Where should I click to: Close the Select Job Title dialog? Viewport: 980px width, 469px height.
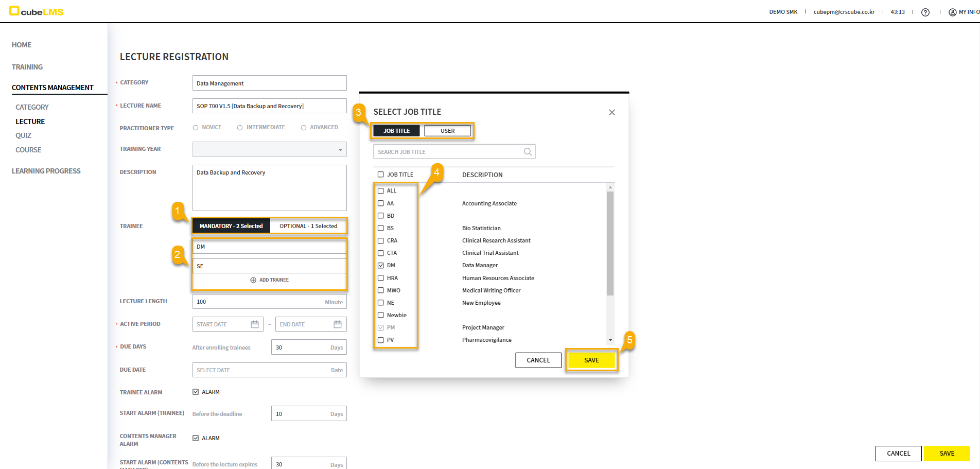click(x=611, y=112)
